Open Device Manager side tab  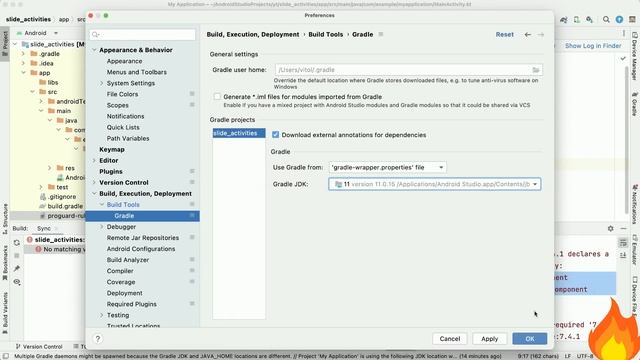[x=635, y=56]
